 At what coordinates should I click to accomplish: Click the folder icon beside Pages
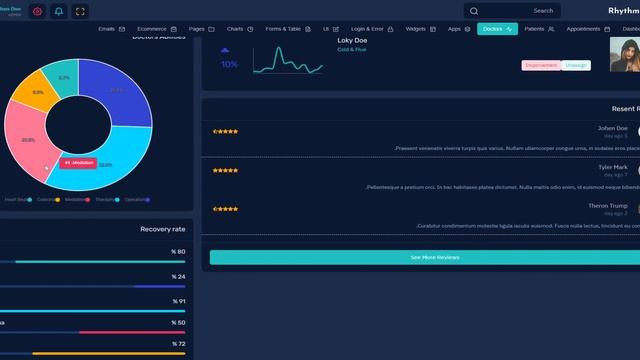pos(211,29)
